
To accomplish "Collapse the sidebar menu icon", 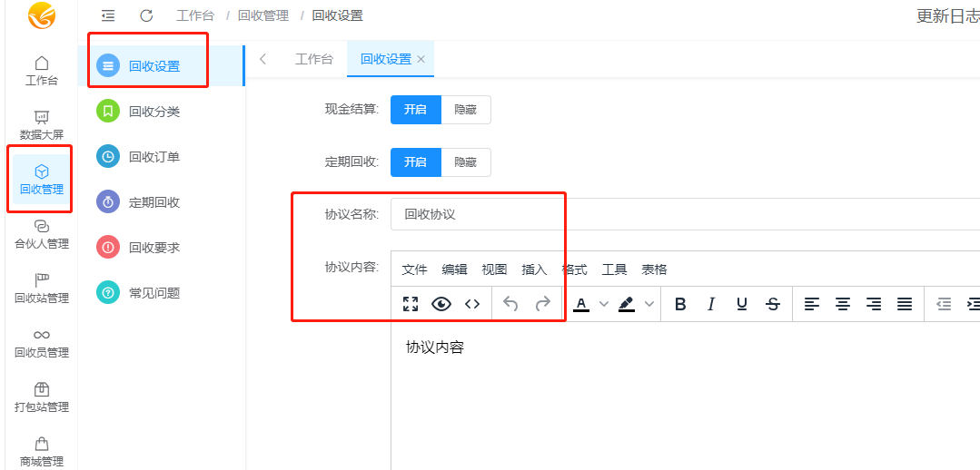I will pyautogui.click(x=108, y=15).
